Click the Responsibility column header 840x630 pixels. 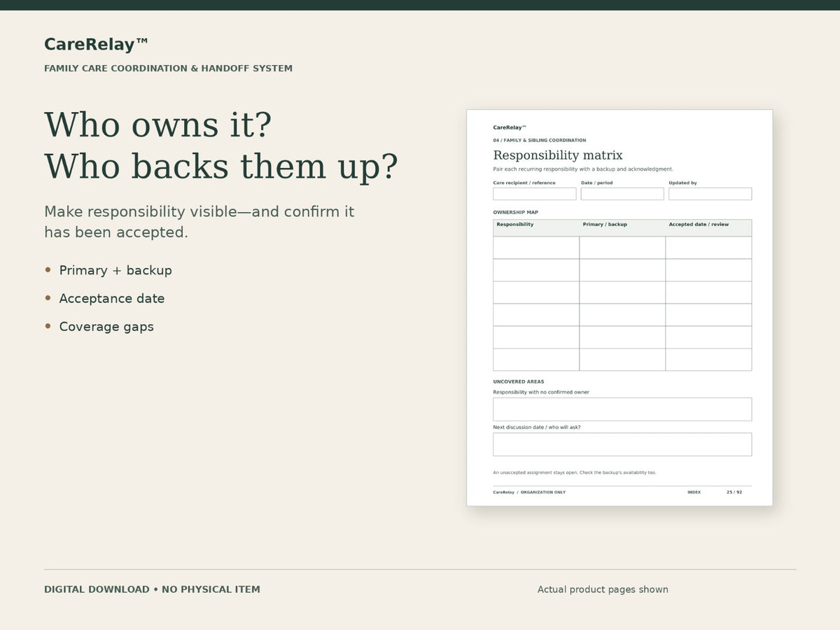515,225
